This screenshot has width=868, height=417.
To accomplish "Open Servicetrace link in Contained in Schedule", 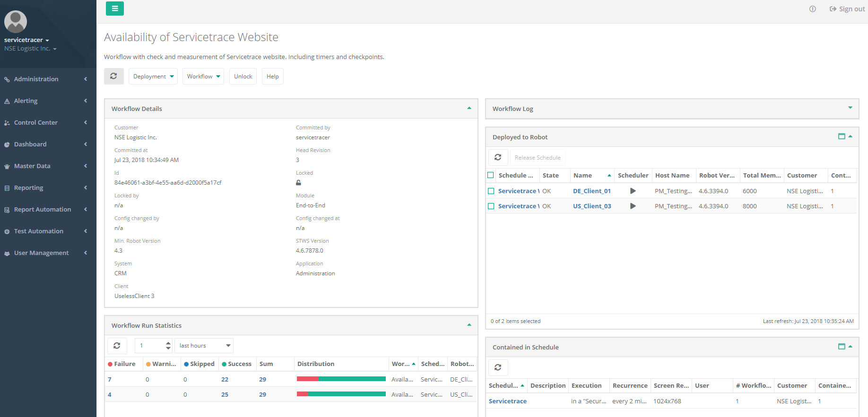I will click(x=508, y=401).
